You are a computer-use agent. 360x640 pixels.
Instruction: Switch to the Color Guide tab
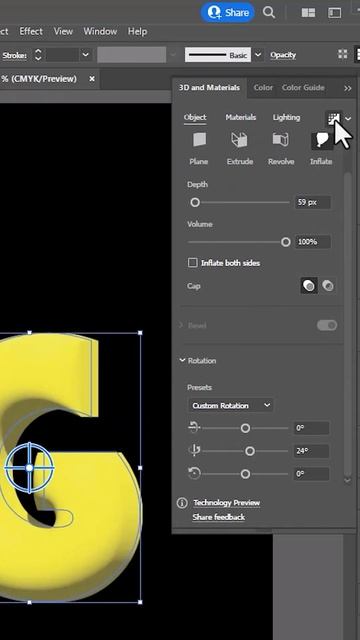pyautogui.click(x=303, y=87)
